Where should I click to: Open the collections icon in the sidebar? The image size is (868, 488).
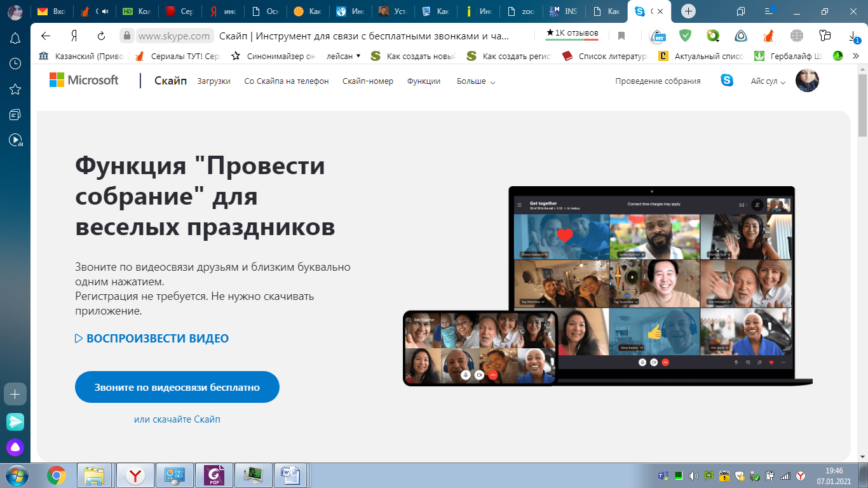tap(15, 114)
